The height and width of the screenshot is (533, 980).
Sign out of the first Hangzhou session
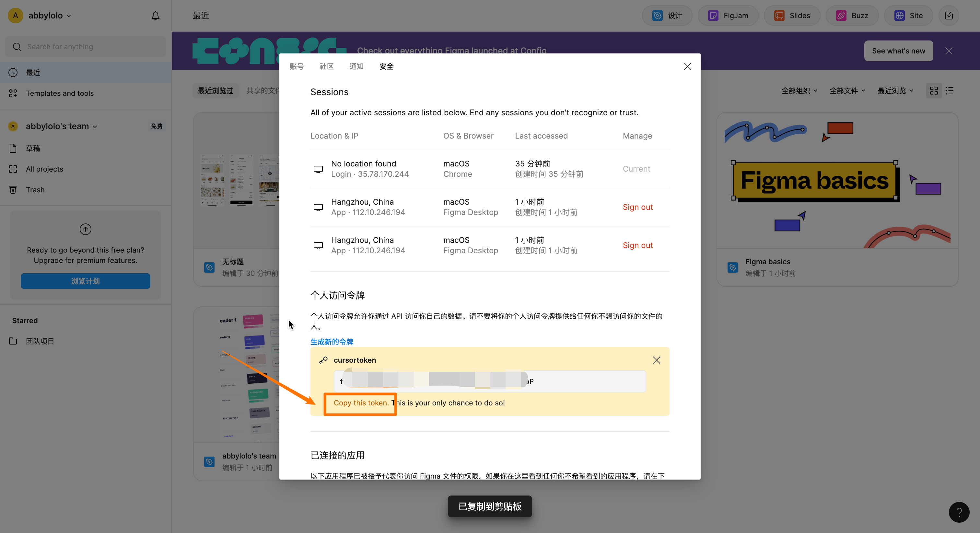pos(637,207)
